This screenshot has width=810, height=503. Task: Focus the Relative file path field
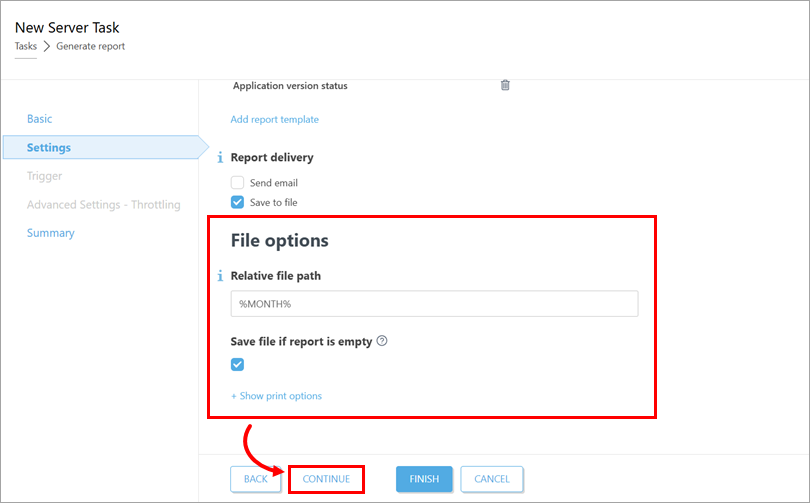(434, 304)
